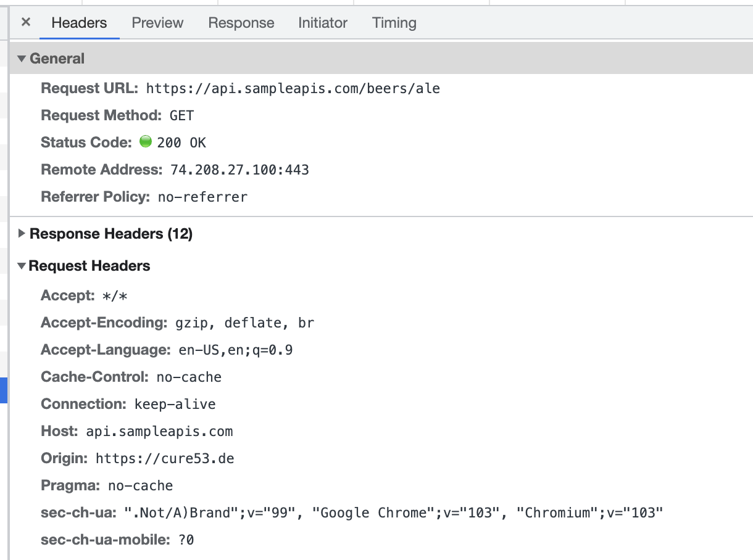Click the Remote Address 74.208.27.100:443
This screenshot has height=560, width=753.
pos(239,170)
